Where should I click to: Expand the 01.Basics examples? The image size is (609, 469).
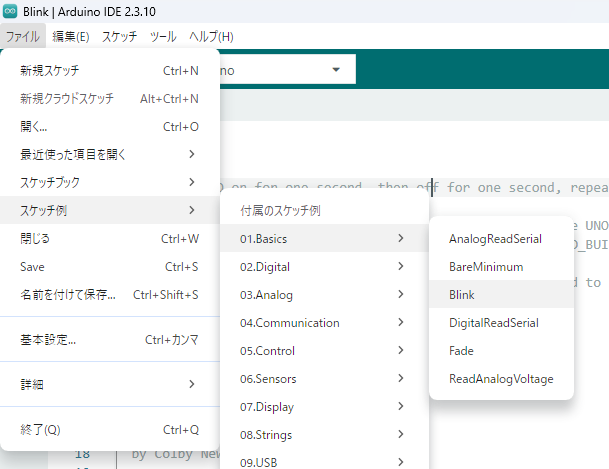point(324,238)
